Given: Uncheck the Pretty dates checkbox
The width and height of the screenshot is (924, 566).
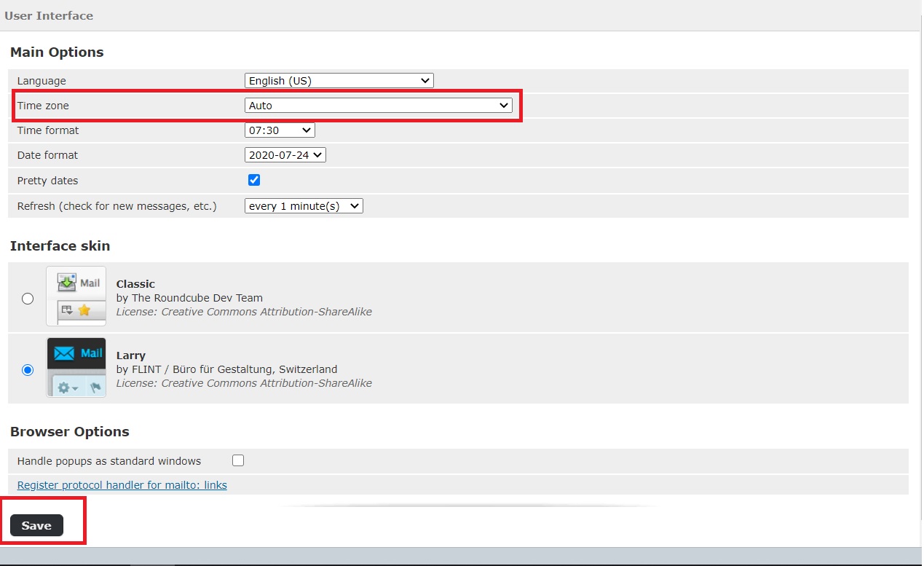Looking at the screenshot, I should point(254,180).
